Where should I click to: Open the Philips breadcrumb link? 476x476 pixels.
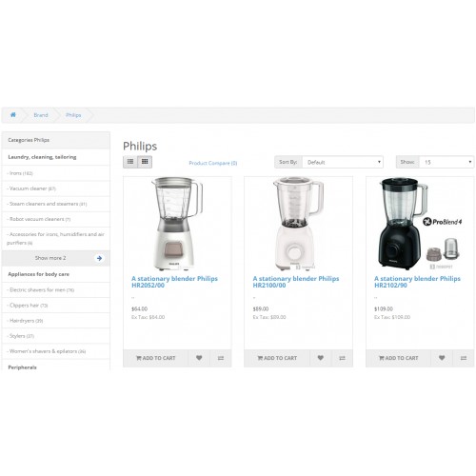click(x=73, y=115)
